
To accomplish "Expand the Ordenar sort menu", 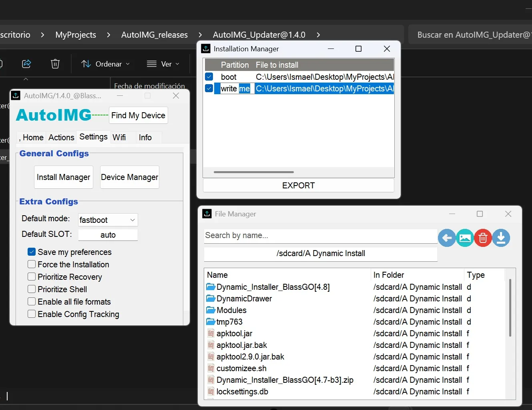I will pos(106,64).
